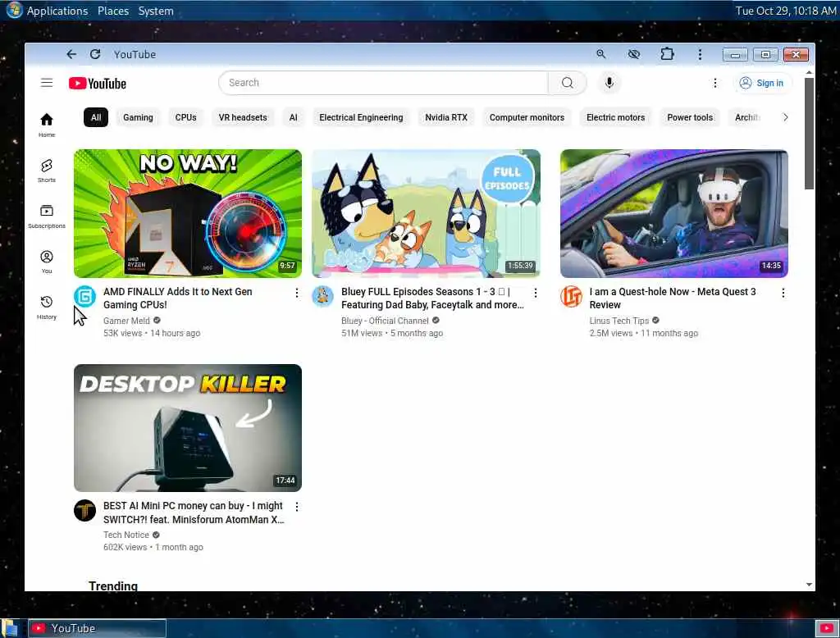This screenshot has width=840, height=638.
Task: Click the date and time clock
Action: tap(785, 11)
